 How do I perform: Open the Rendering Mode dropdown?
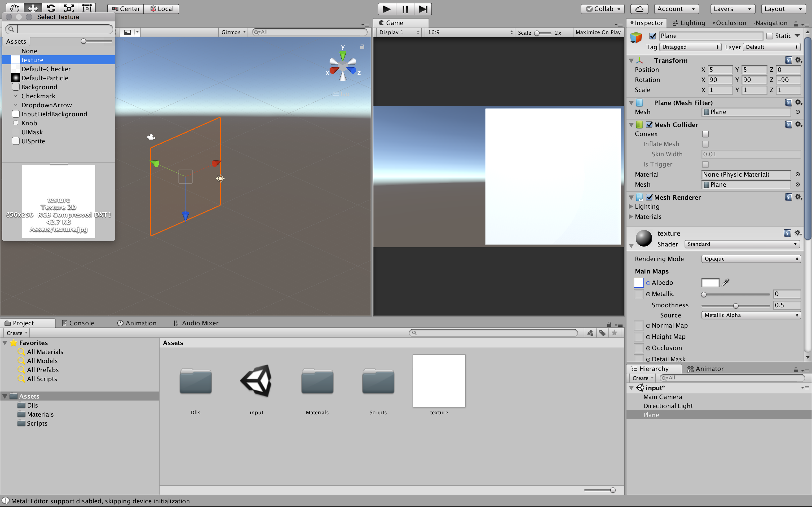(x=751, y=259)
